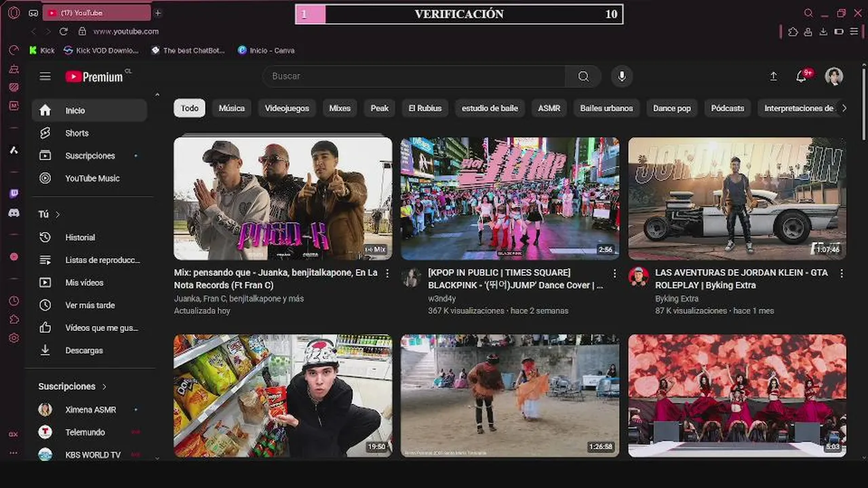868x488 pixels.
Task: Open Listas de reproducción in sidebar
Action: (90, 260)
